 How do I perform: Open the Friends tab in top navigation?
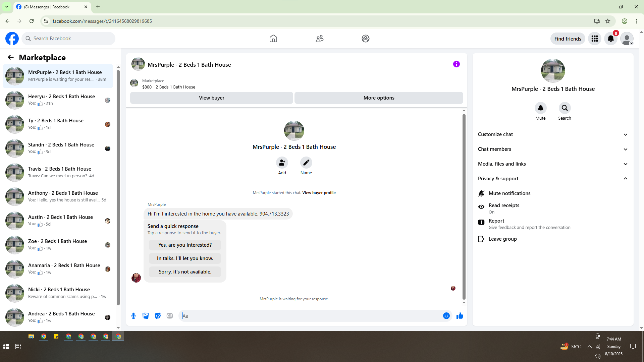(x=320, y=39)
